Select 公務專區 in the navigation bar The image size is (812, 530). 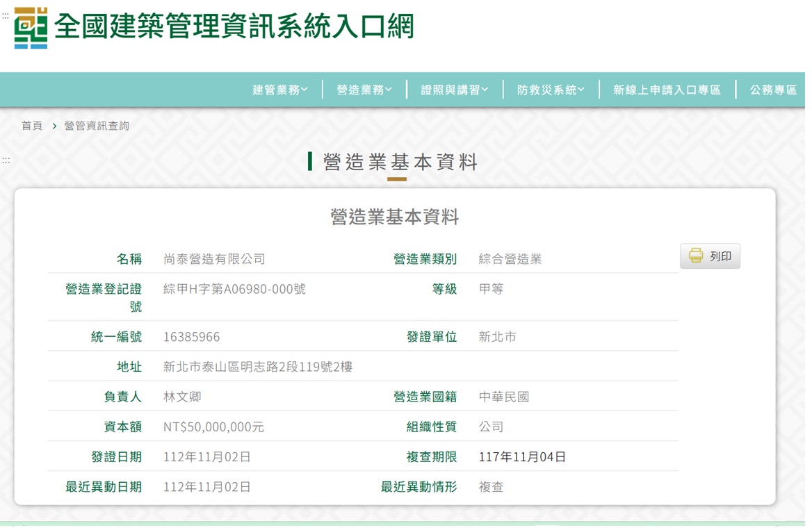[773, 89]
